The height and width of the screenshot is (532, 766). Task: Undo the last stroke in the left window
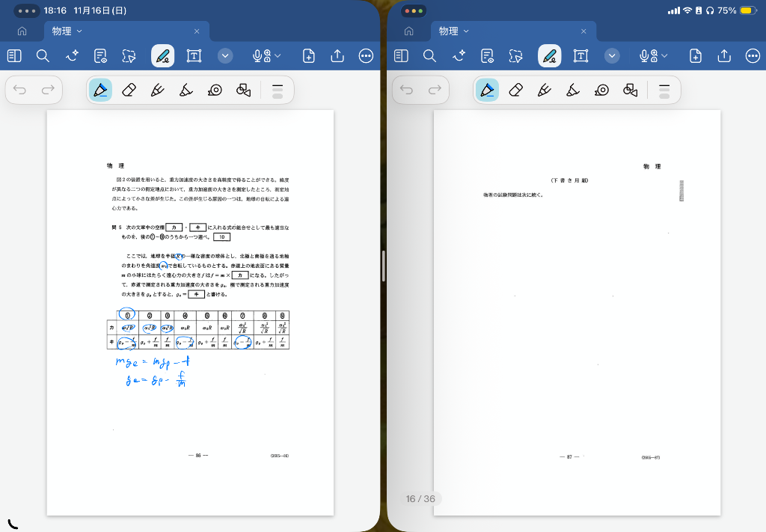[20, 90]
